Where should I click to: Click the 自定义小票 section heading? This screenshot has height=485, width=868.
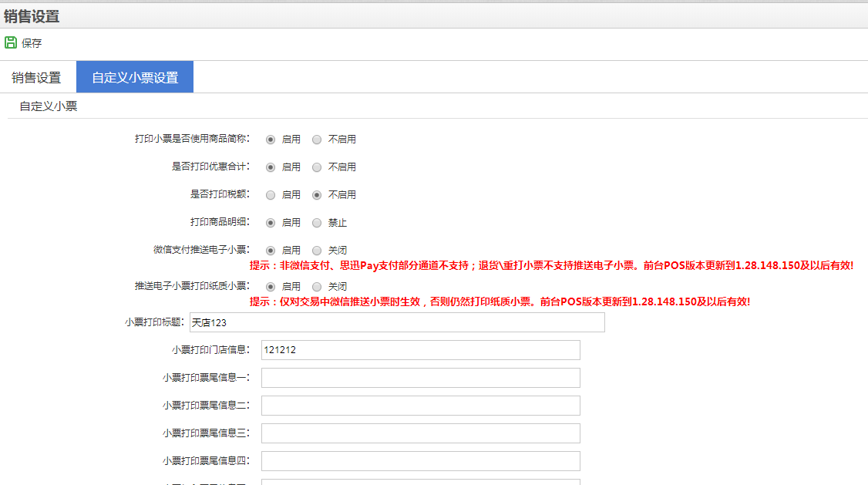[x=48, y=106]
